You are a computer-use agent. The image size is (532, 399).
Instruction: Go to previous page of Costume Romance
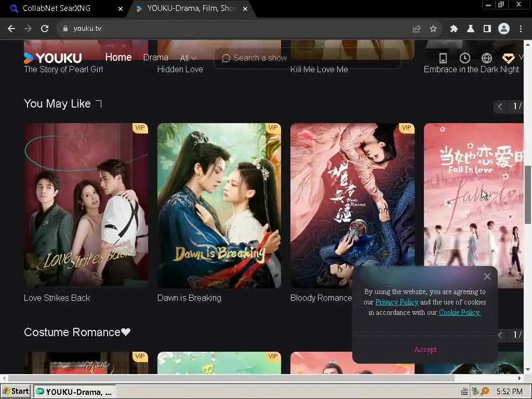(500, 335)
